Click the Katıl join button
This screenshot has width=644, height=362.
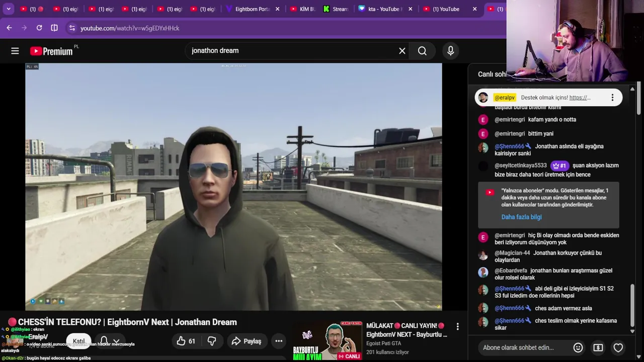pyautogui.click(x=78, y=341)
